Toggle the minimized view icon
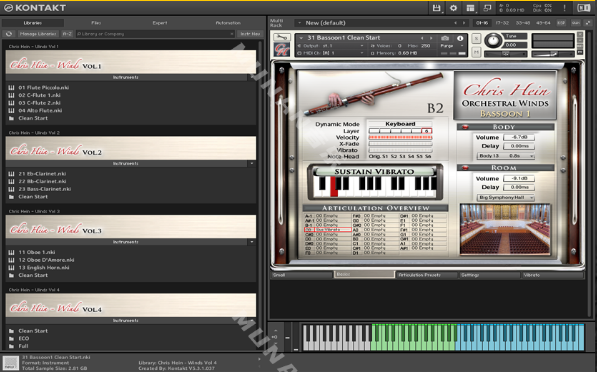Image resolution: width=597 pixels, height=372 pixels. click(487, 8)
